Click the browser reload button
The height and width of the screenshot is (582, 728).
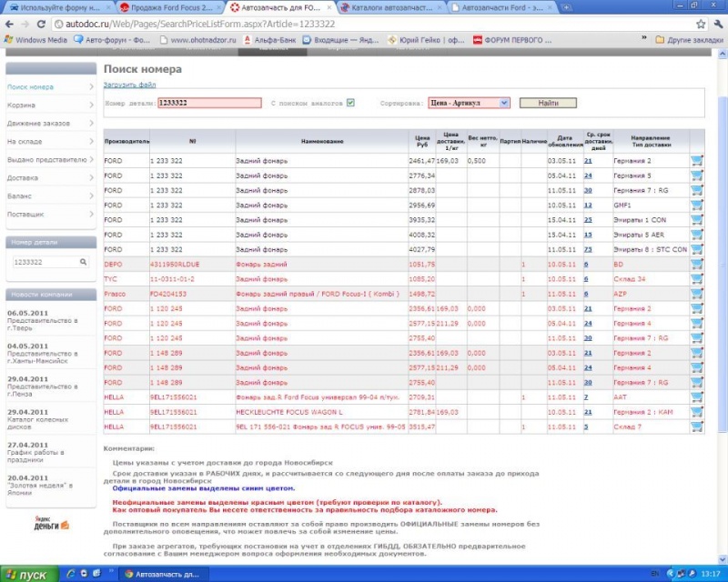[41, 24]
